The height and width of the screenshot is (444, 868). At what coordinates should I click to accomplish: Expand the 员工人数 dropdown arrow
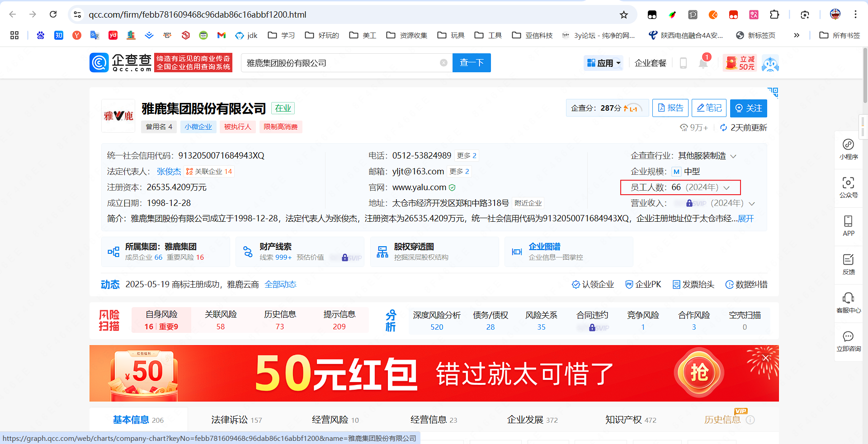point(726,187)
